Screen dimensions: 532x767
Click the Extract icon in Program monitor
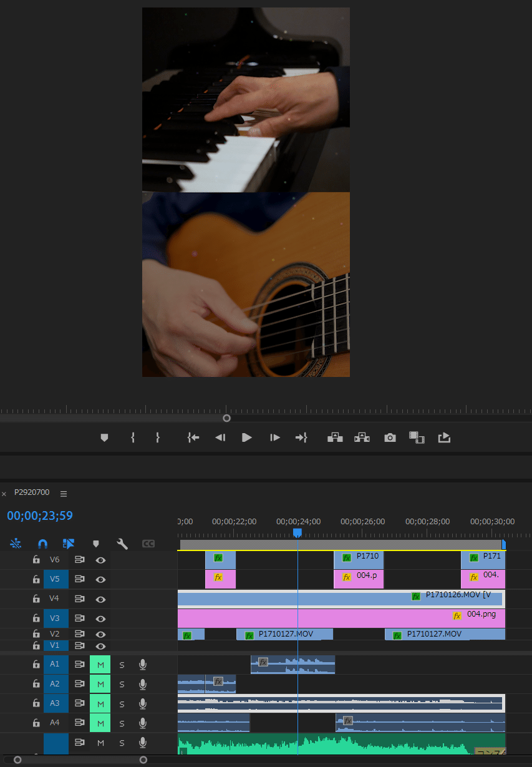[x=362, y=437]
